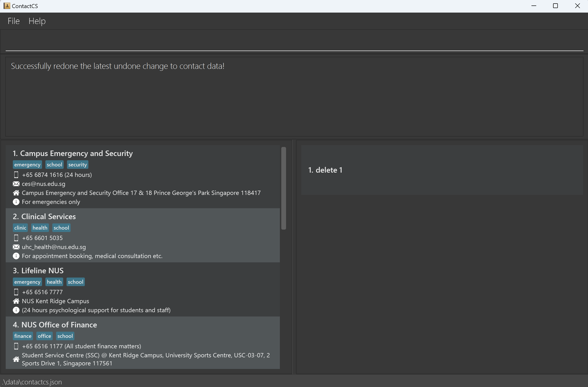Click the ContactCS app icon in title bar

[7, 6]
